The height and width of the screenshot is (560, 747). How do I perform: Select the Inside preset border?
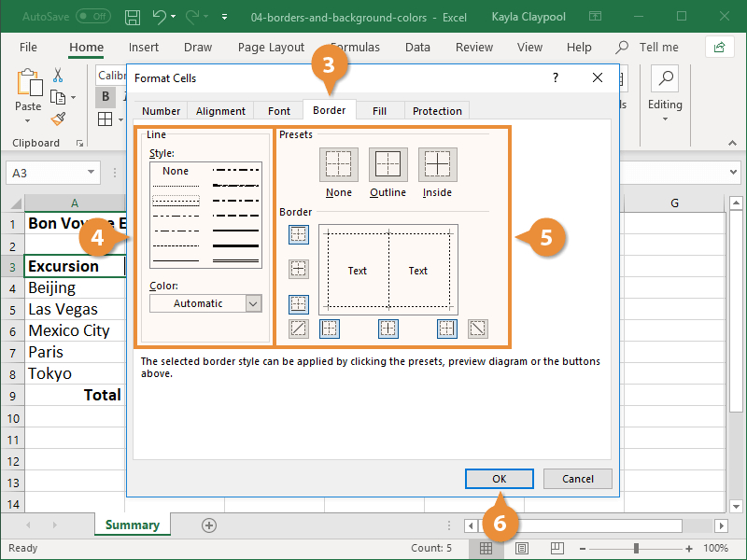(436, 164)
